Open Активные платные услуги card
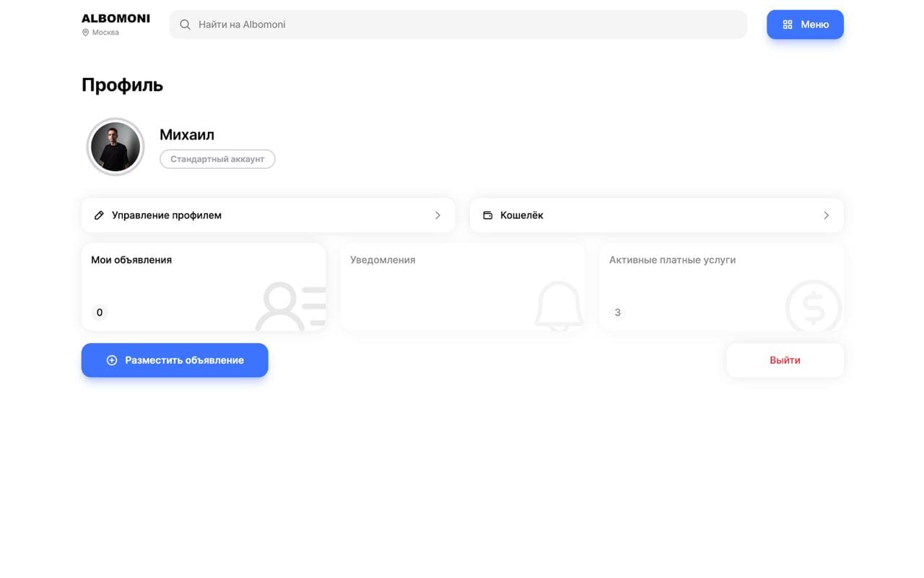The width and height of the screenshot is (924, 578). tap(721, 287)
